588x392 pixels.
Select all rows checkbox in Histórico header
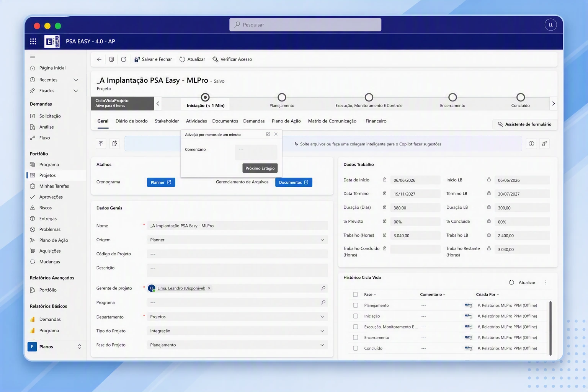tap(355, 294)
